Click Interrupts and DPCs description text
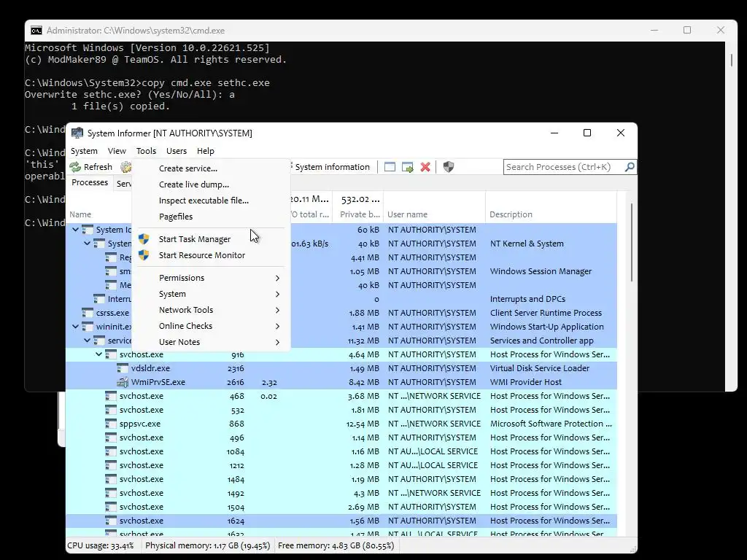747x560 pixels. coord(527,299)
